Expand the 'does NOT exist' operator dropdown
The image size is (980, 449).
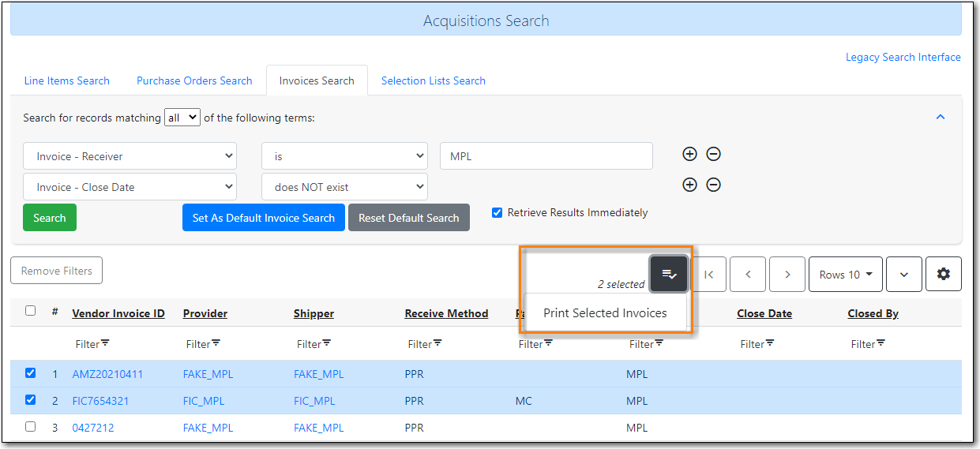344,187
